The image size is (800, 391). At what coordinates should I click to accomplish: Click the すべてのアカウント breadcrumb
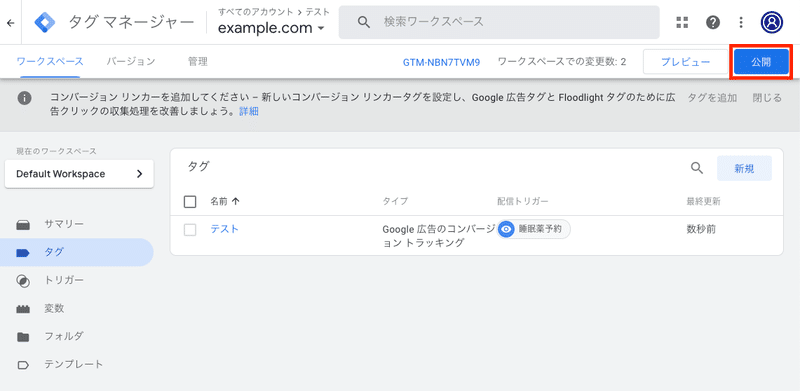[256, 12]
